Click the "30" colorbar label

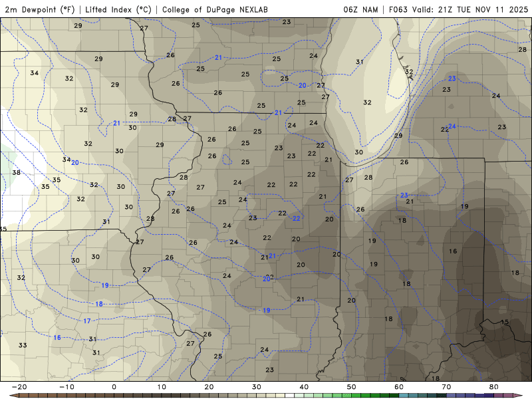257,387
